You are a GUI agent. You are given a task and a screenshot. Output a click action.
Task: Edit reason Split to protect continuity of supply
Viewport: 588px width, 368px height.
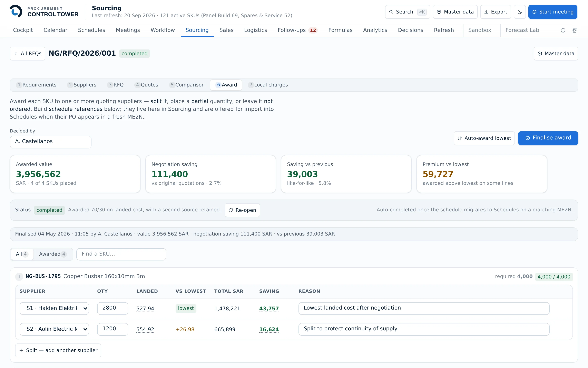click(x=424, y=329)
